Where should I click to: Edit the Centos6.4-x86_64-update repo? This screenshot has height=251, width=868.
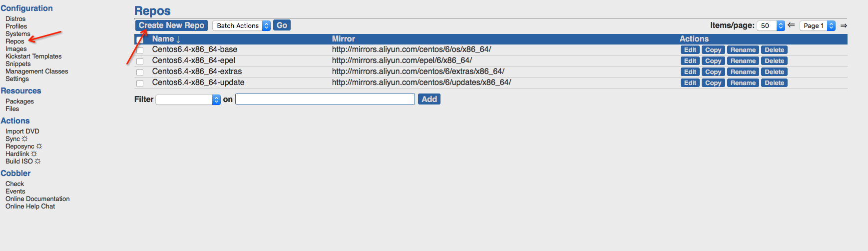click(x=690, y=83)
